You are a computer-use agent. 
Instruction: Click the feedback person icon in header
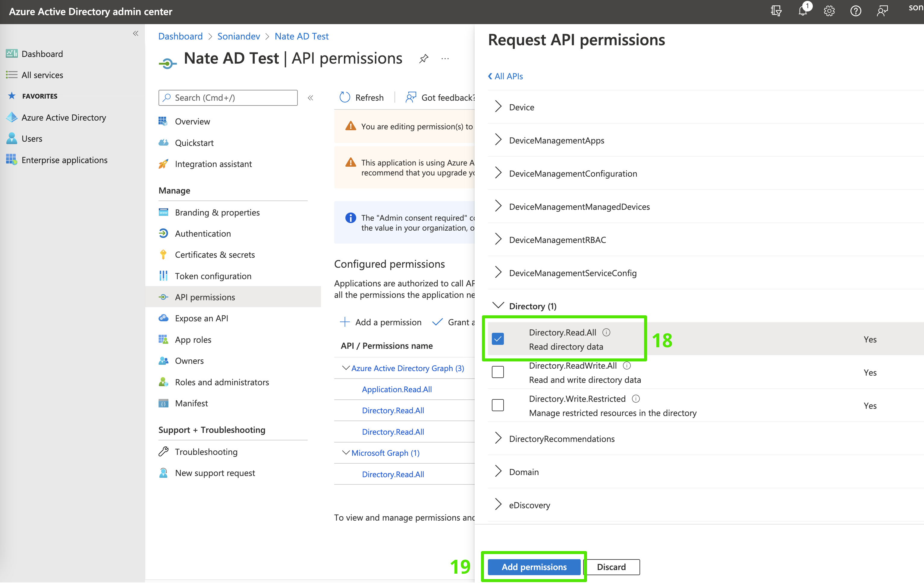(882, 11)
